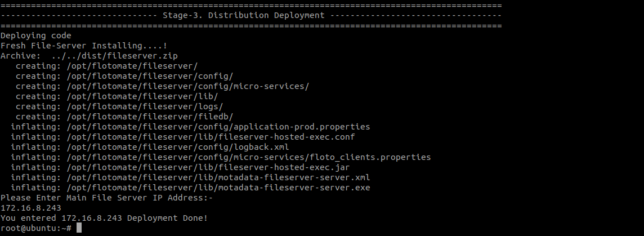Screen dimensions: 644x236
Task: Click the Stage-3. Distribution Deployment heading
Action: (244, 16)
